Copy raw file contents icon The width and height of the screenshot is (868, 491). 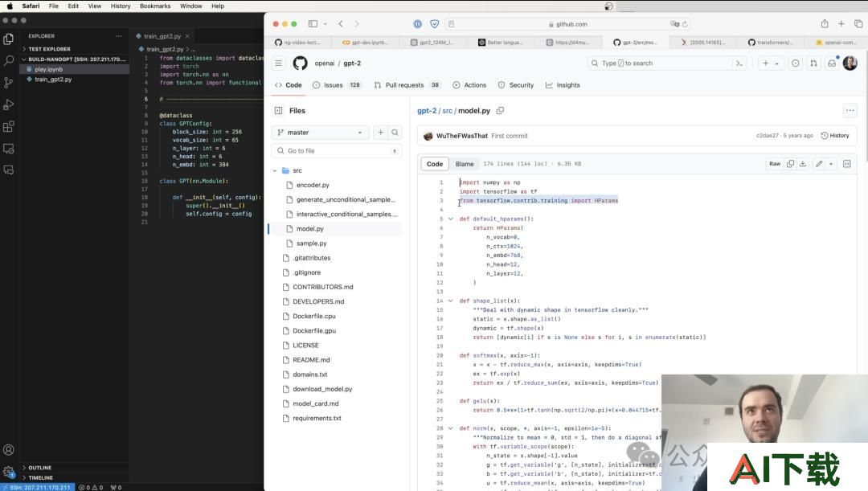(791, 164)
